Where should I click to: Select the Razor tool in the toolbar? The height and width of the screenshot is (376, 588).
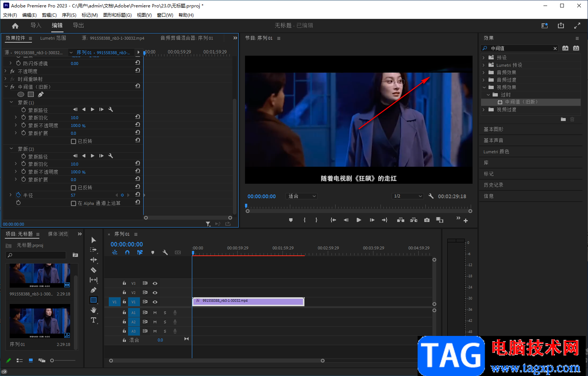(94, 270)
